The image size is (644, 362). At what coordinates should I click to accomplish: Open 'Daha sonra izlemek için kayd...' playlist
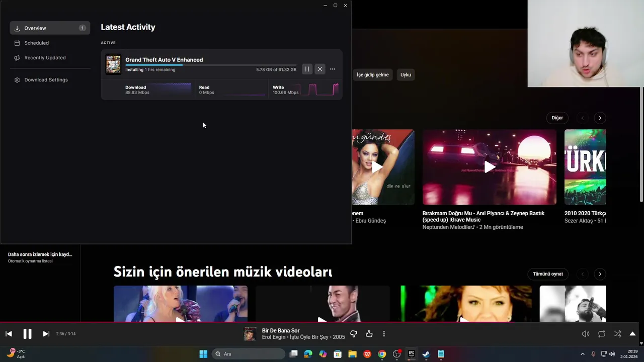tap(40, 257)
